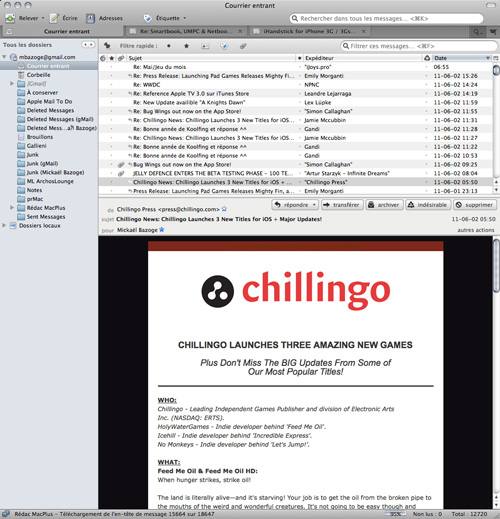Click the Relever get mail icon
This screenshot has height=519, width=500.
10,18
